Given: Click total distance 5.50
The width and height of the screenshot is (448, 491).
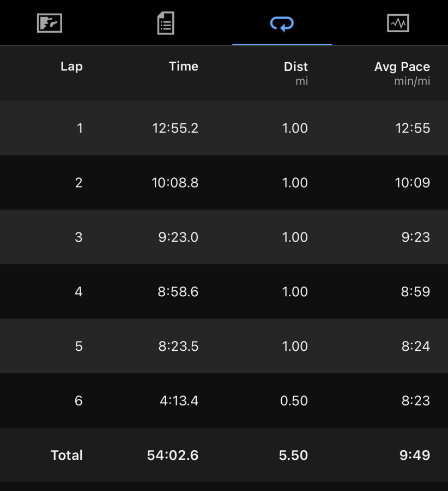Looking at the screenshot, I should [293, 455].
